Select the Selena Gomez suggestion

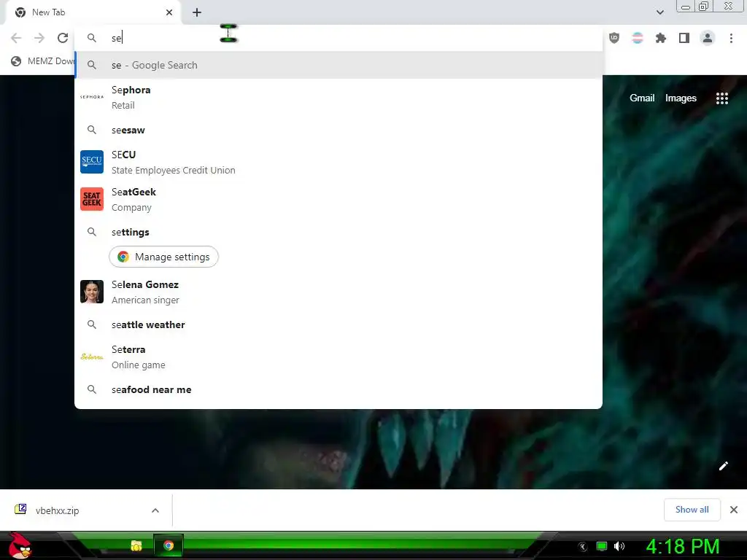tap(338, 292)
